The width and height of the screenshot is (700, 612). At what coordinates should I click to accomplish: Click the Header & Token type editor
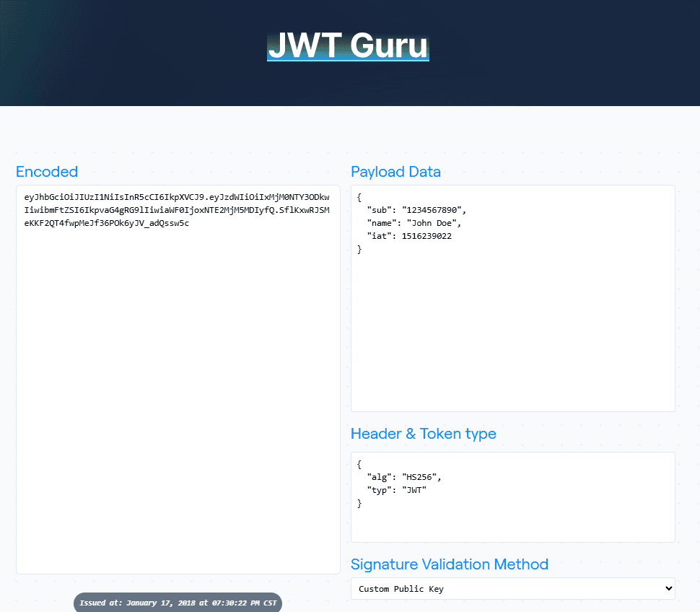(x=512, y=520)
